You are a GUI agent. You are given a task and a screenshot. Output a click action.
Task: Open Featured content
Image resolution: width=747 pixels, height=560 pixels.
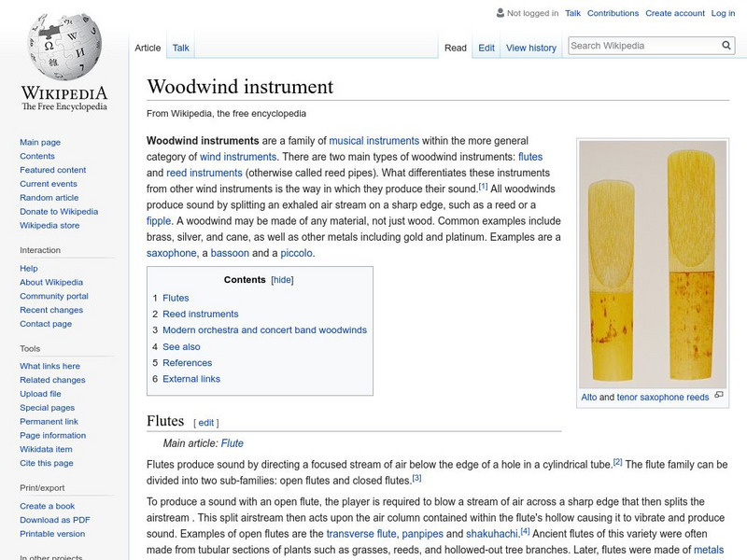53,170
